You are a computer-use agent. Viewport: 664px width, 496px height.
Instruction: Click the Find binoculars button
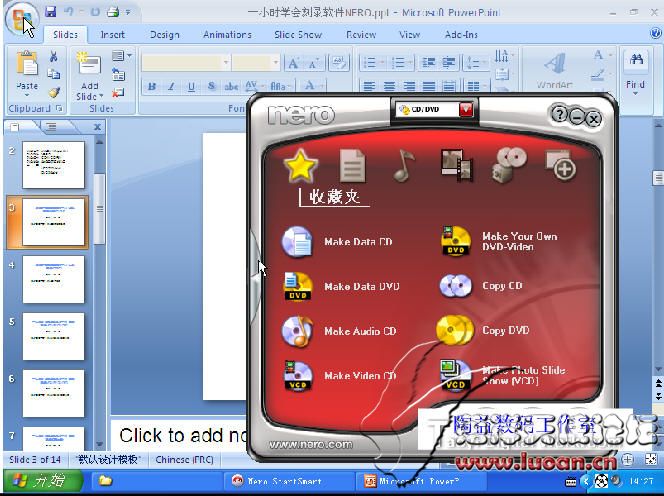635,73
